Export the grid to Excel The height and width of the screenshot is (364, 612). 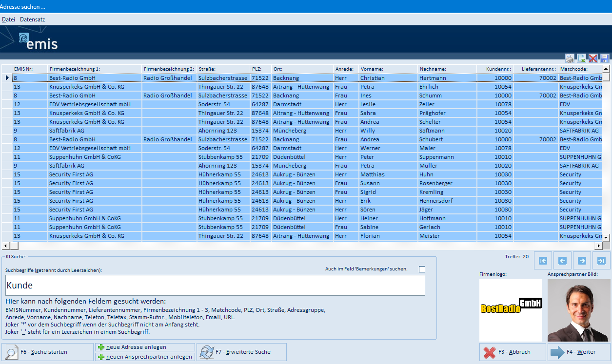581,58
